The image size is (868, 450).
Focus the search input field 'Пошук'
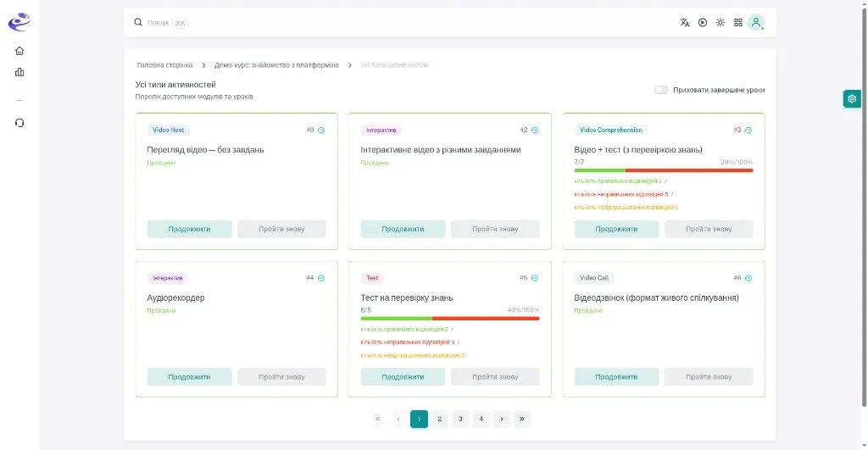(158, 23)
